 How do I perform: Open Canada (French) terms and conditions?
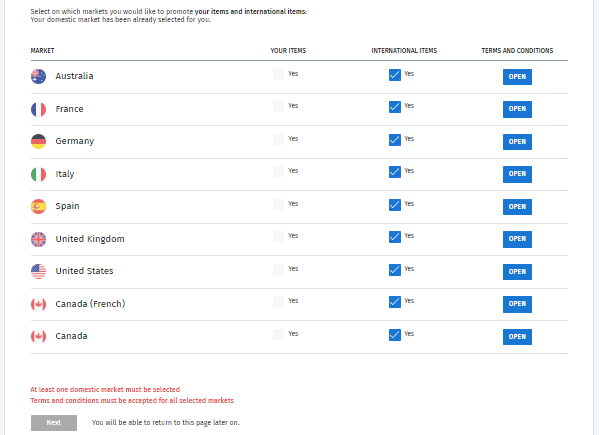pyautogui.click(x=517, y=304)
